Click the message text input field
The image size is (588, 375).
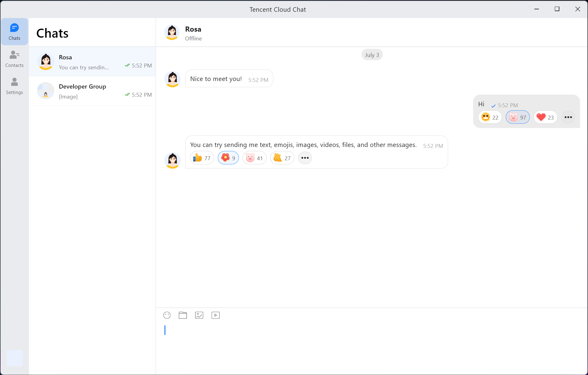tap(371, 343)
